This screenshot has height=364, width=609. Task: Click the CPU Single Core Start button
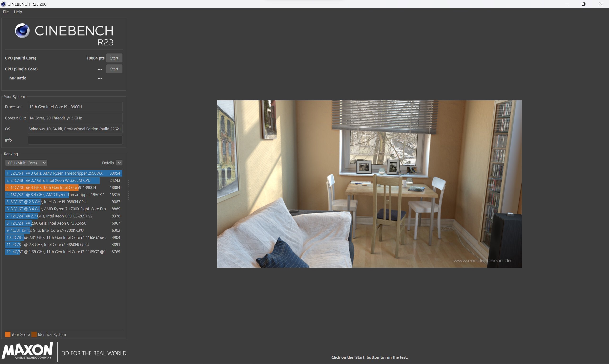coord(114,69)
